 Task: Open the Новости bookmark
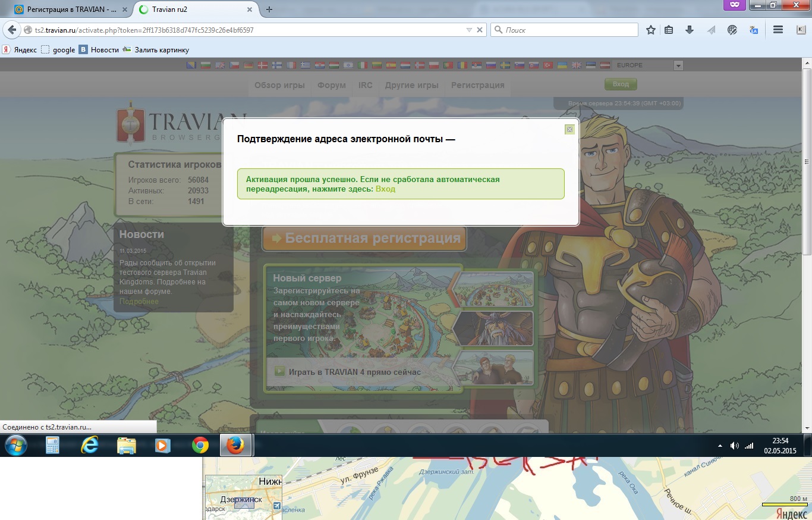tap(99, 50)
